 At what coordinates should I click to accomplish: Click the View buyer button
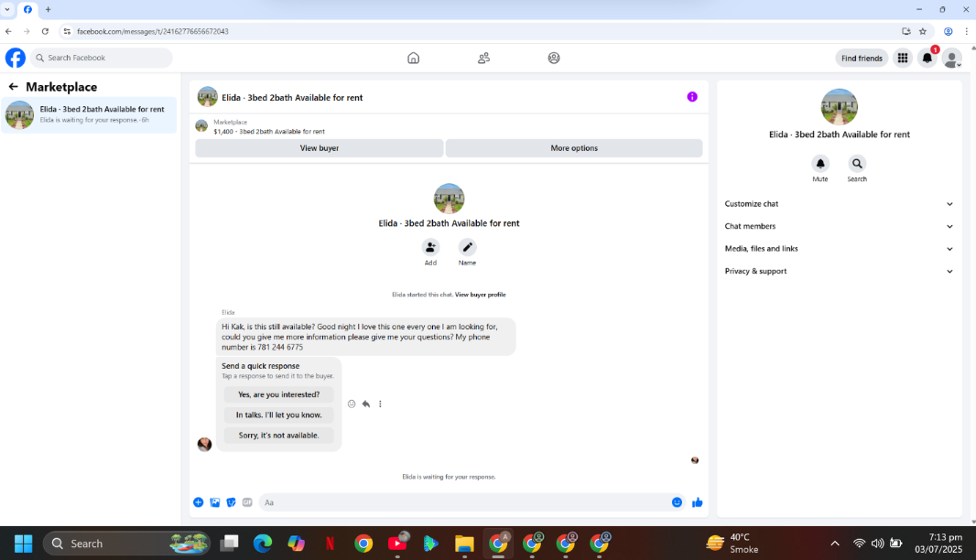[320, 148]
